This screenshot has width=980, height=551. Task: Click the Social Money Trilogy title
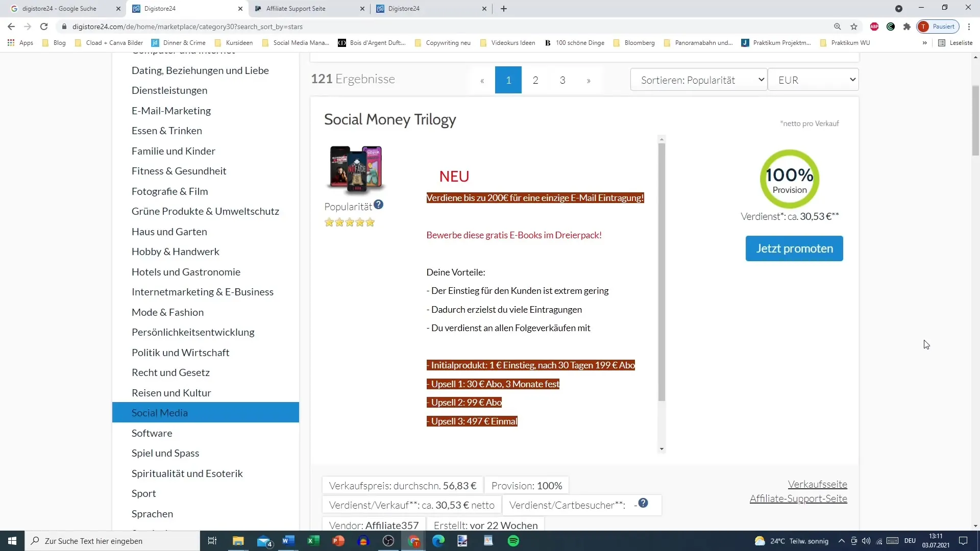tap(390, 119)
